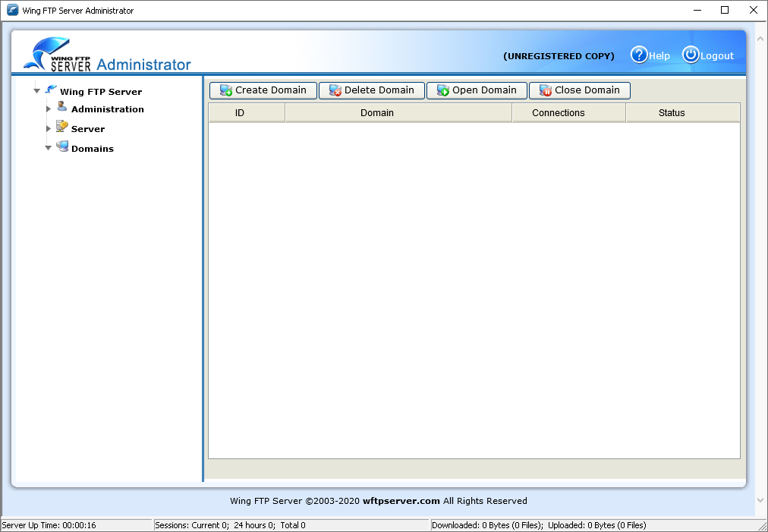Click the Wing FTP Server root icon
The width and height of the screenshot is (768, 532).
point(51,89)
